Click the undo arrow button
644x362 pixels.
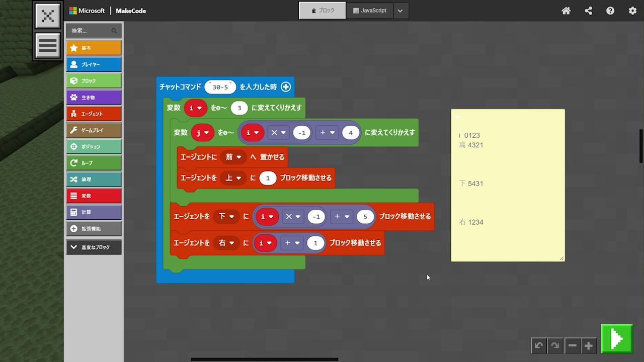(x=539, y=345)
